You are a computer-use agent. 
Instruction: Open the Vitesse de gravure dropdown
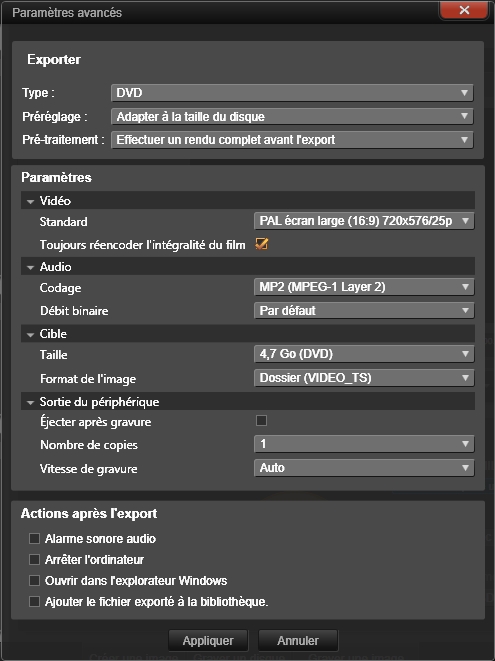click(x=364, y=468)
